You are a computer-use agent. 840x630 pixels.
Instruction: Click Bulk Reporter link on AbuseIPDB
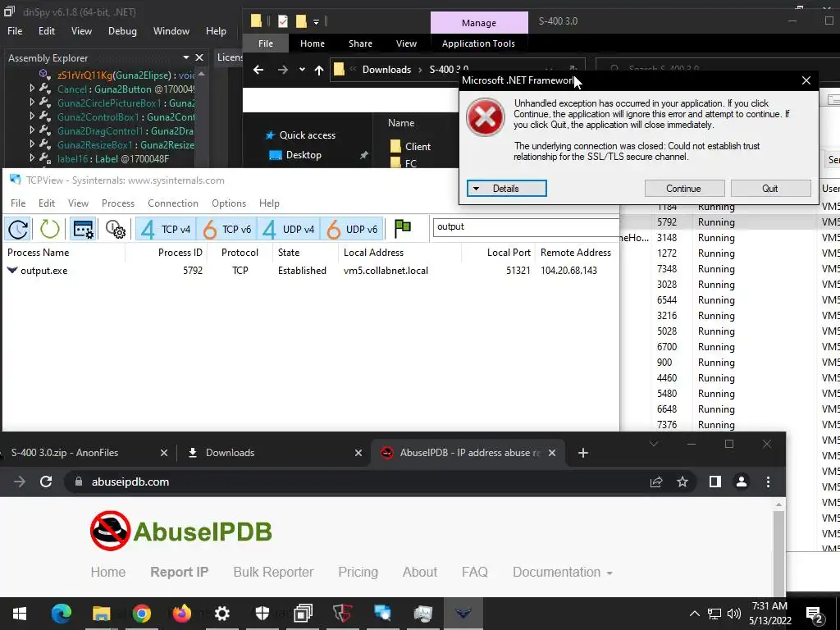click(273, 572)
